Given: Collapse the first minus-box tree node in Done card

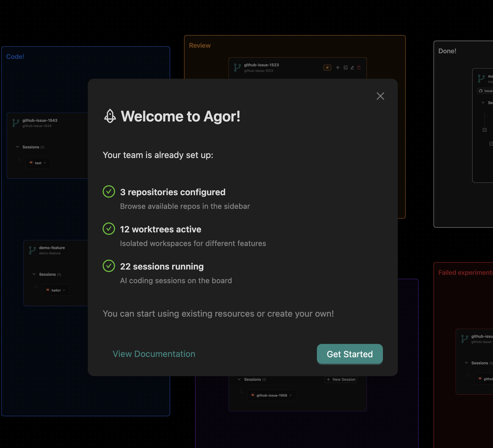Looking at the screenshot, I should tap(485, 130).
